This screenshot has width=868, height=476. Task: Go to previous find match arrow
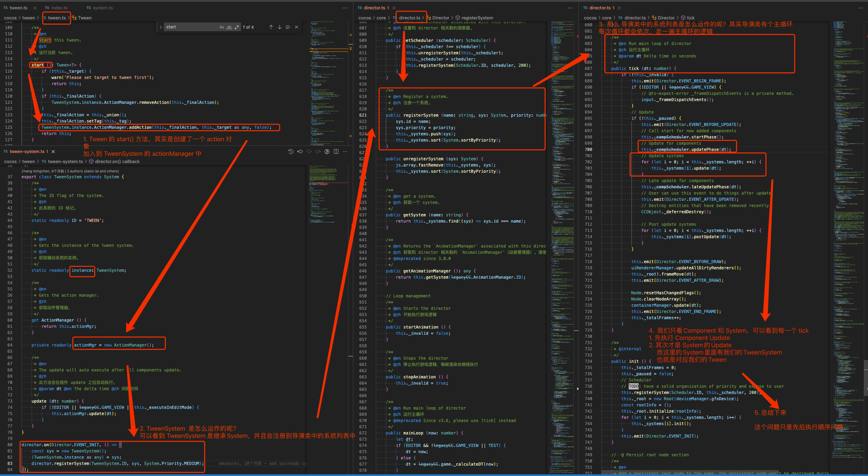(271, 27)
